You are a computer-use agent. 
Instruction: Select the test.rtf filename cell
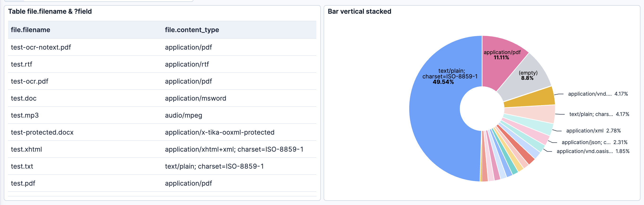tap(22, 64)
